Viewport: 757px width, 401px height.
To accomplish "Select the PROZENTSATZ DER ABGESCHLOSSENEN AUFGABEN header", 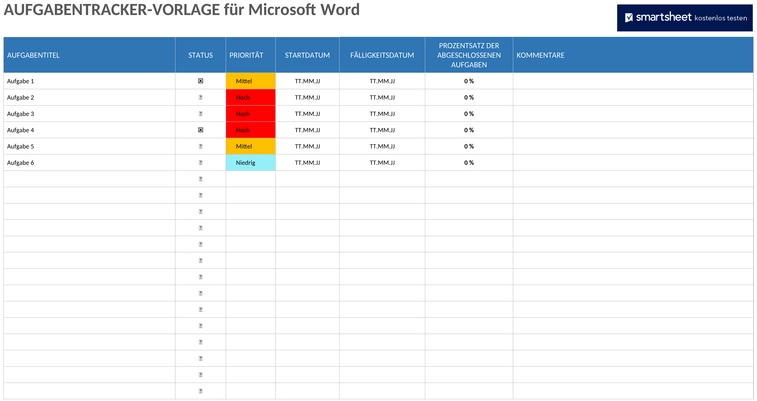I will pyautogui.click(x=469, y=55).
